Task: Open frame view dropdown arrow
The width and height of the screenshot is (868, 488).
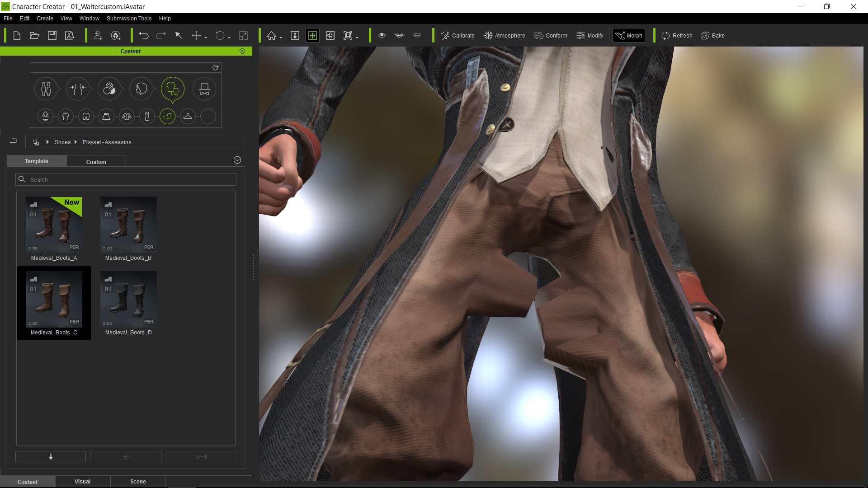Action: point(357,38)
